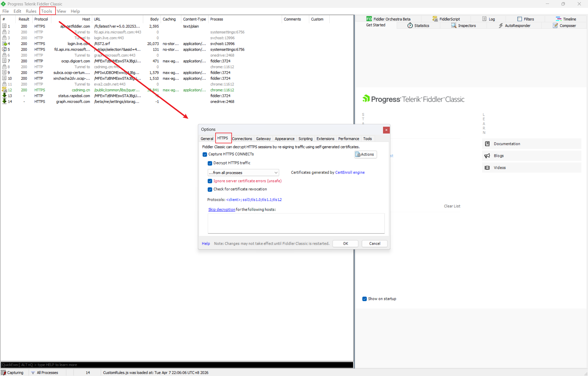
Task: Open the All Processes filter in status bar
Action: pos(45,372)
